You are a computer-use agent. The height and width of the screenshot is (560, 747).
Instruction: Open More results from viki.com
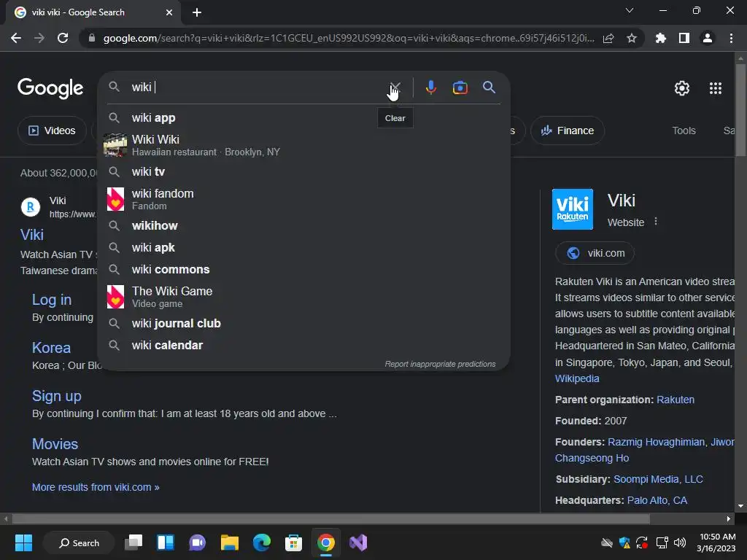pos(96,487)
